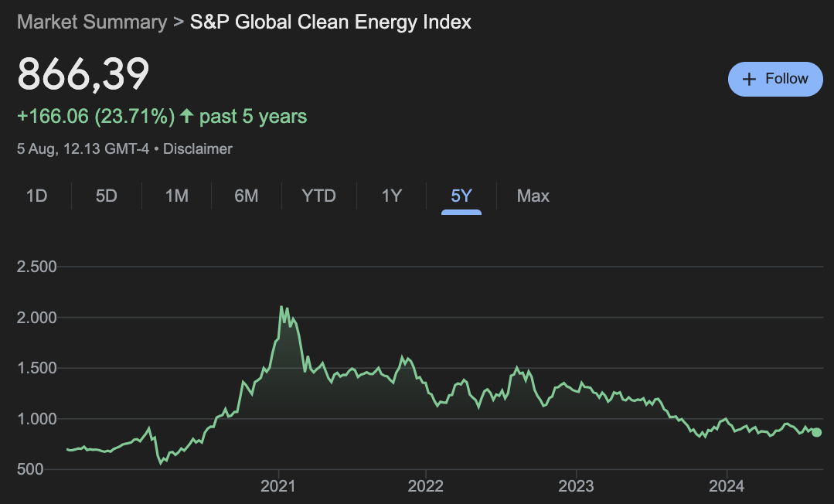
Task: Click the S&P Global Clean Energy Index title
Action: [331, 22]
